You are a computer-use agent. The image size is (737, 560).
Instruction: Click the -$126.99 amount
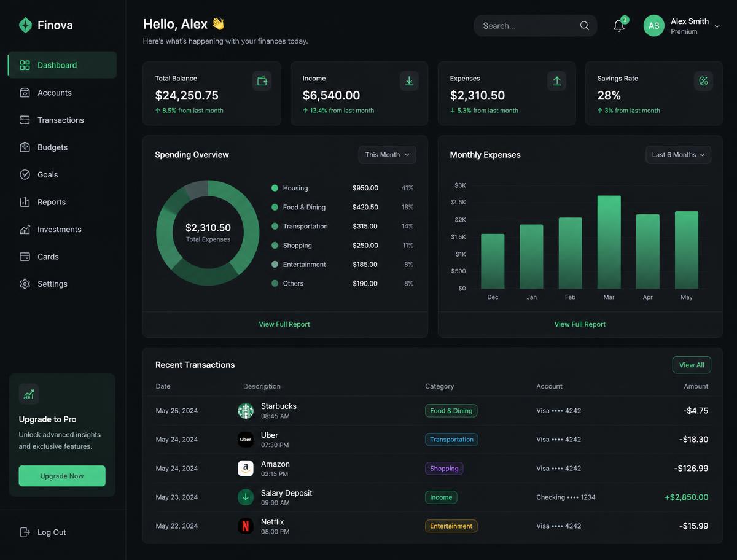[691, 469]
